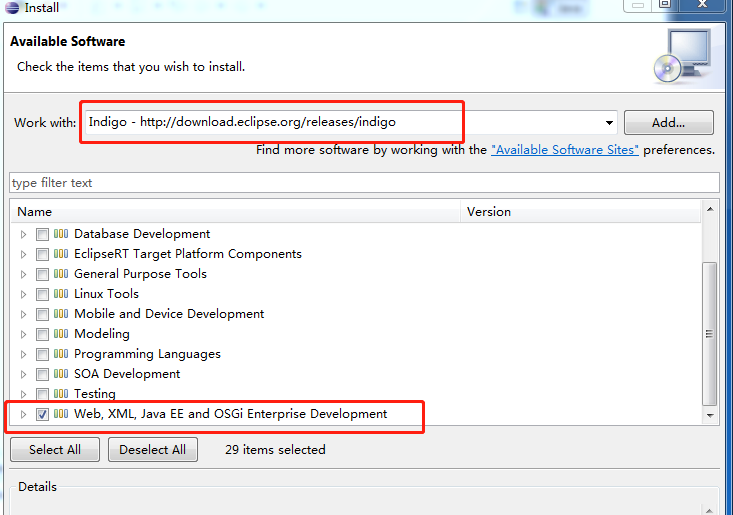The width and height of the screenshot is (733, 515).
Task: Check the Database Development checkbox
Action: pyautogui.click(x=42, y=234)
